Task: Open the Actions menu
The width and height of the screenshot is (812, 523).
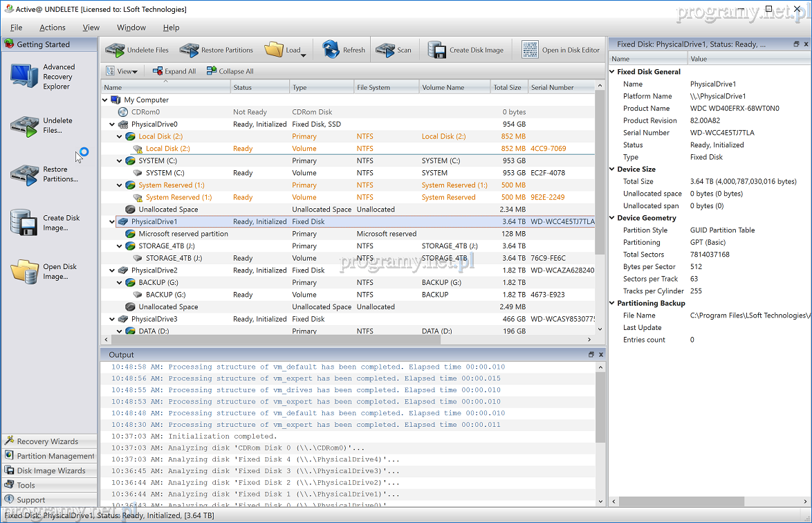Action: point(53,28)
